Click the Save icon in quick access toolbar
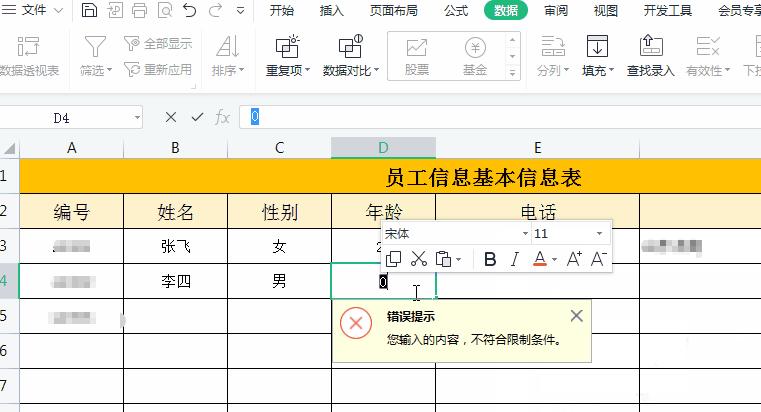 [x=90, y=11]
